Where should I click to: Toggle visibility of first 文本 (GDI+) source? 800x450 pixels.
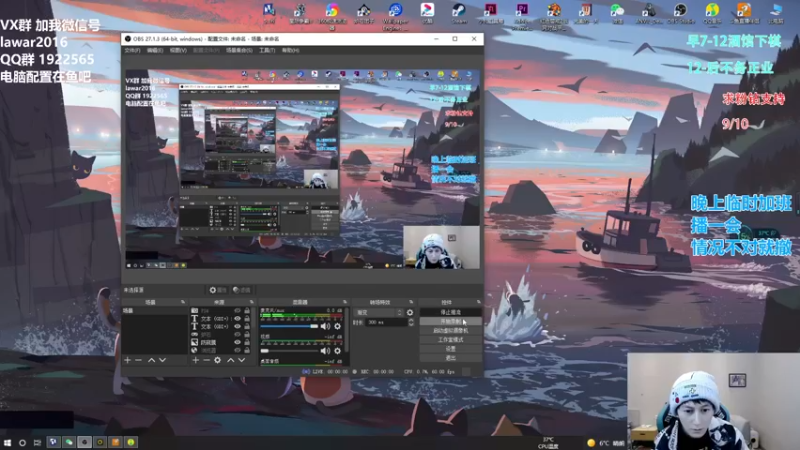click(237, 318)
